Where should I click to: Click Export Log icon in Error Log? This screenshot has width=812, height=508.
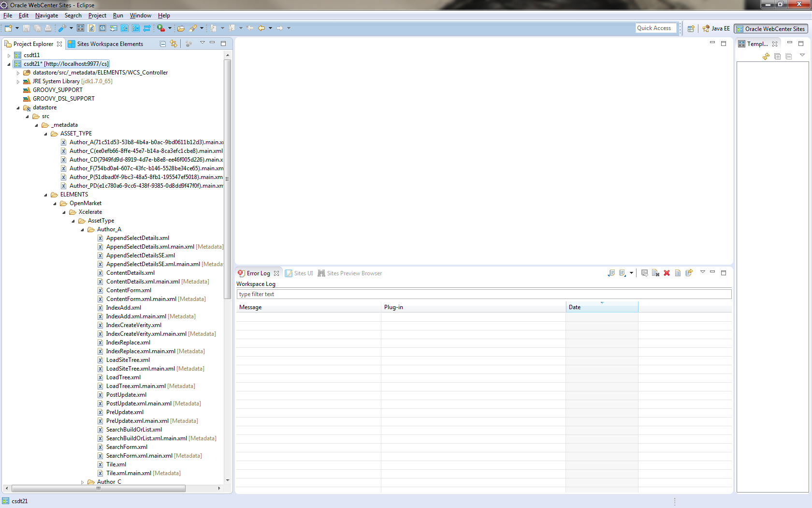pos(611,273)
